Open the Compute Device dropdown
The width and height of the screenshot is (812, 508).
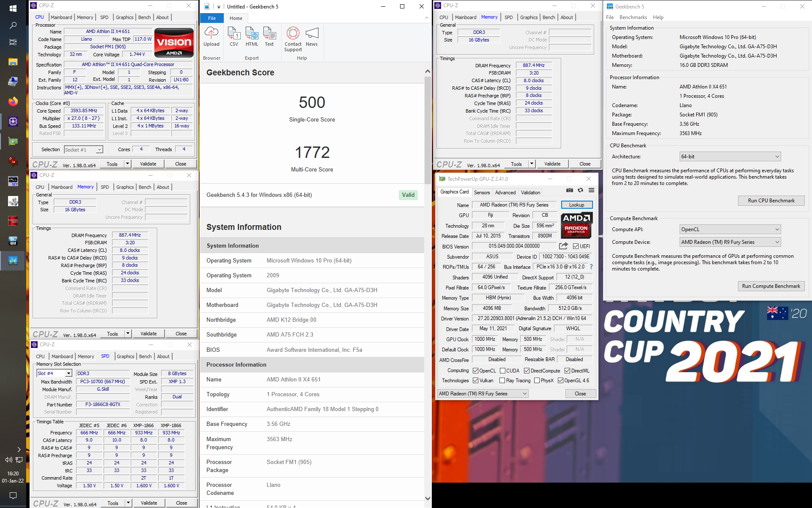[730, 242]
